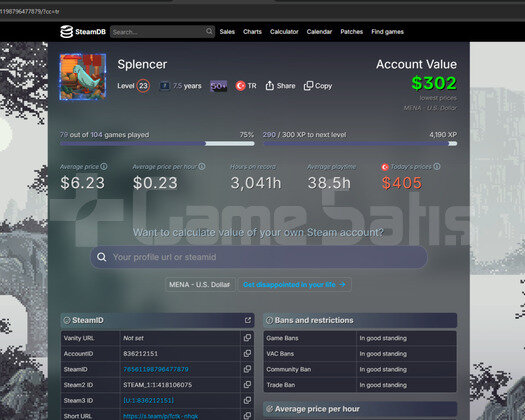
Task: Focus the profile url or steamid field
Action: (x=258, y=257)
